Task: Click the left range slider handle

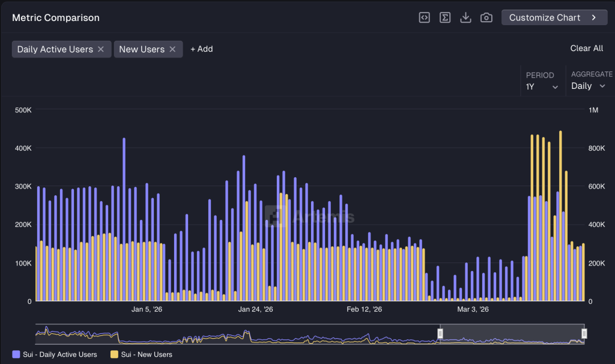Action: click(440, 333)
